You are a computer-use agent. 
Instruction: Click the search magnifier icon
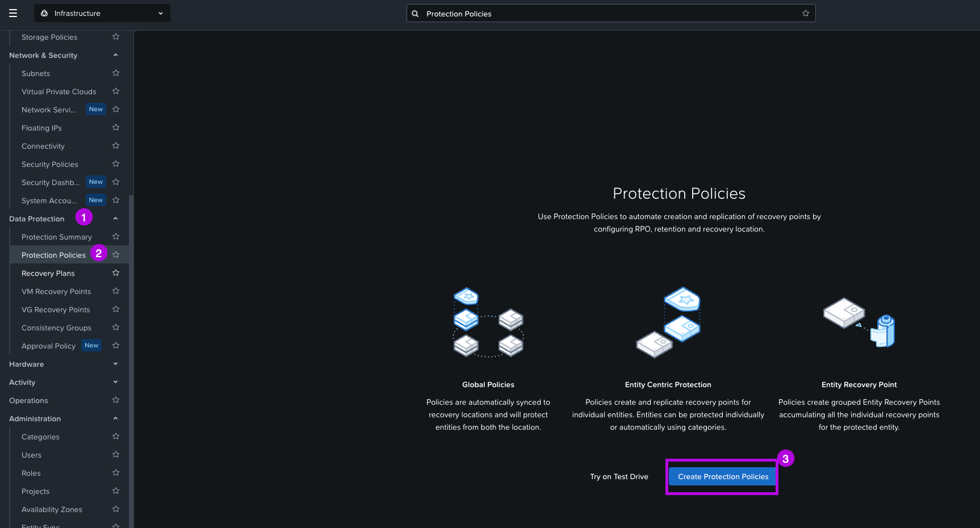click(x=415, y=14)
